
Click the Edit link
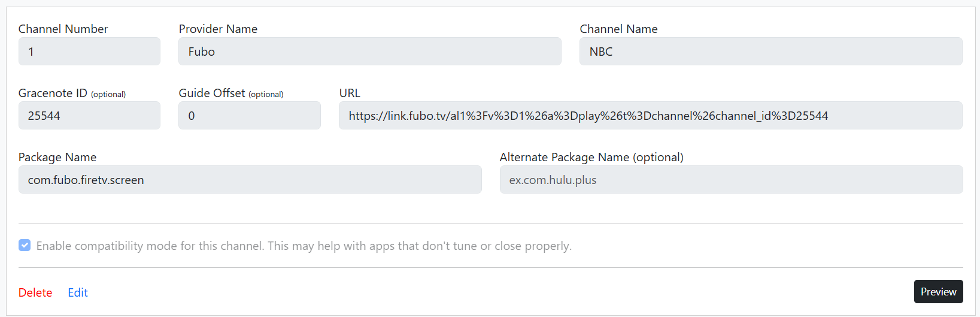point(78,292)
